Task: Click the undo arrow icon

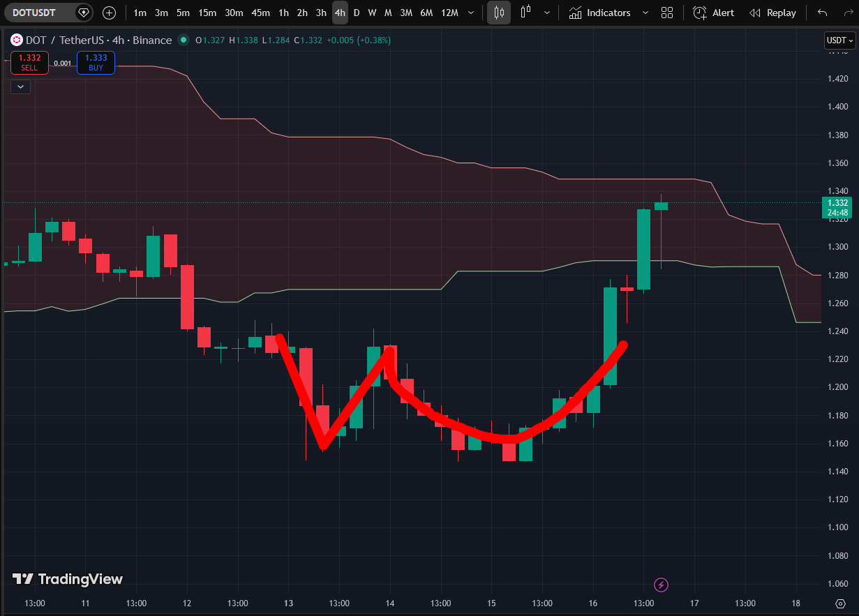Action: pyautogui.click(x=823, y=13)
